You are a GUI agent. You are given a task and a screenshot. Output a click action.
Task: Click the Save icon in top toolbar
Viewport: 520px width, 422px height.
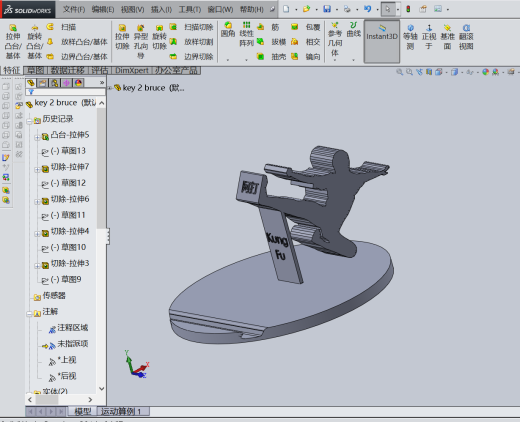click(x=327, y=9)
